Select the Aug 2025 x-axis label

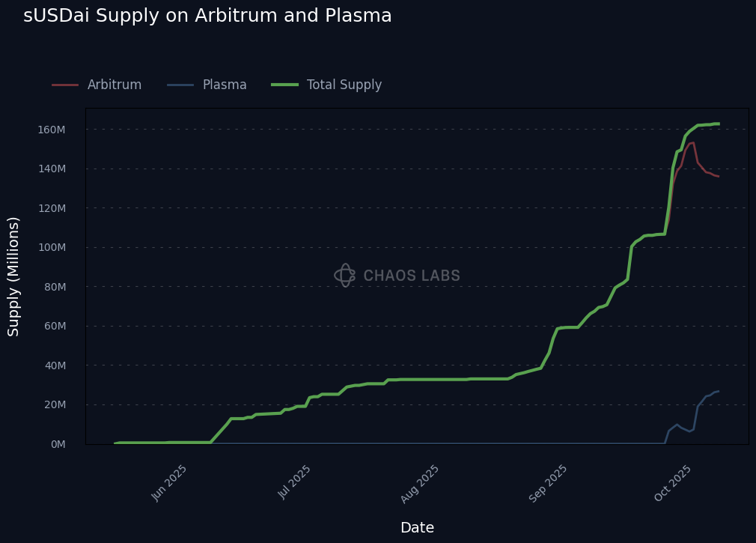421,484
